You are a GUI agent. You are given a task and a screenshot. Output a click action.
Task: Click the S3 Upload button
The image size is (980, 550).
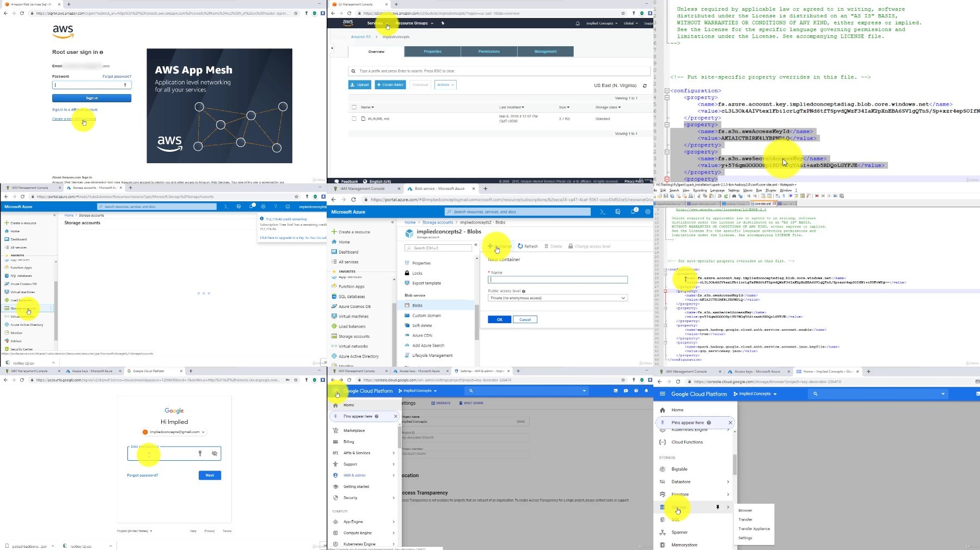coord(360,85)
